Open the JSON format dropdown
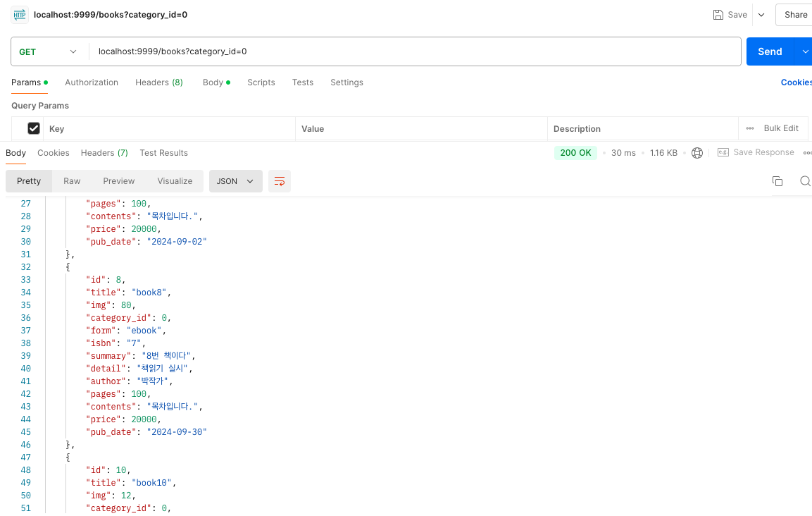This screenshot has width=812, height=516. point(236,181)
